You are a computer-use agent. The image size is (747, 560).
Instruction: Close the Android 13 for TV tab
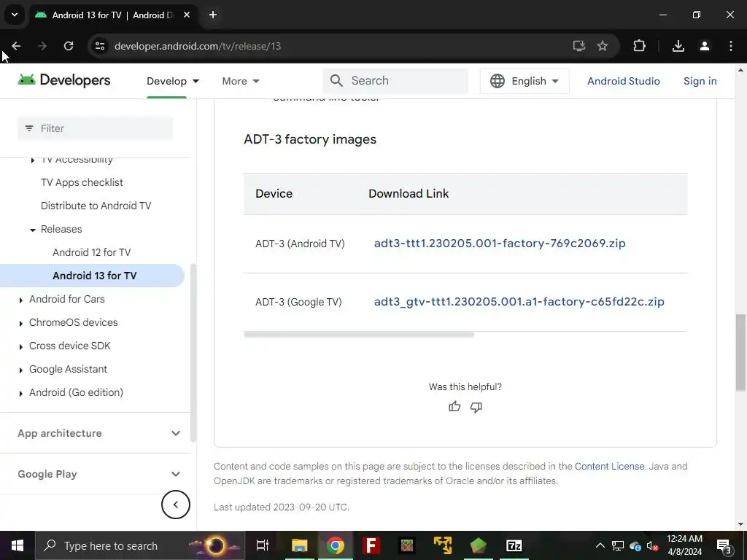pyautogui.click(x=187, y=15)
